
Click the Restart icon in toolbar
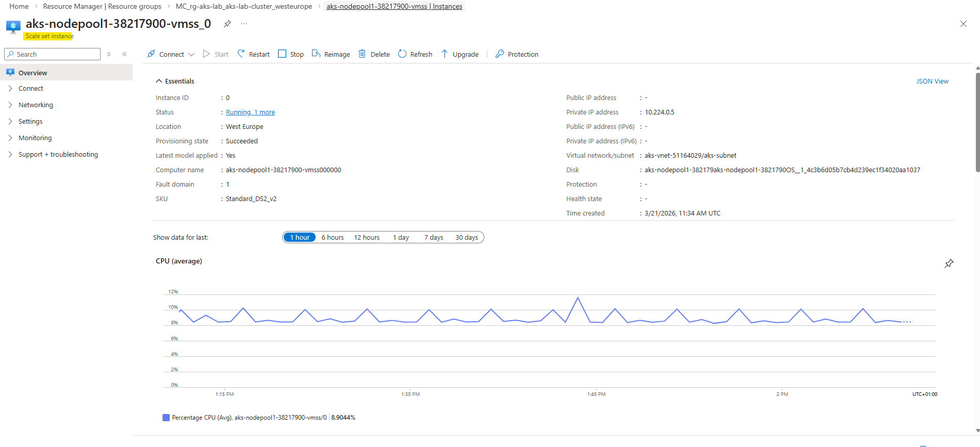coord(241,54)
